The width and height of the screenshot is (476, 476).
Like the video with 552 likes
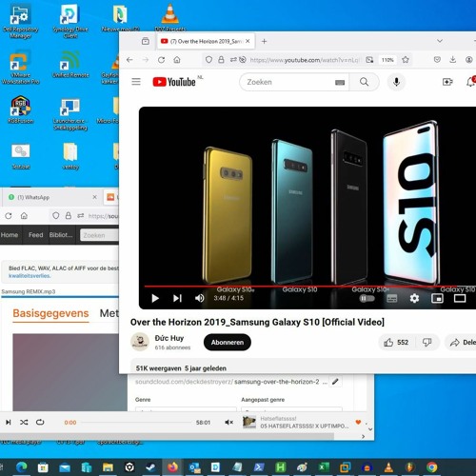[396, 343]
